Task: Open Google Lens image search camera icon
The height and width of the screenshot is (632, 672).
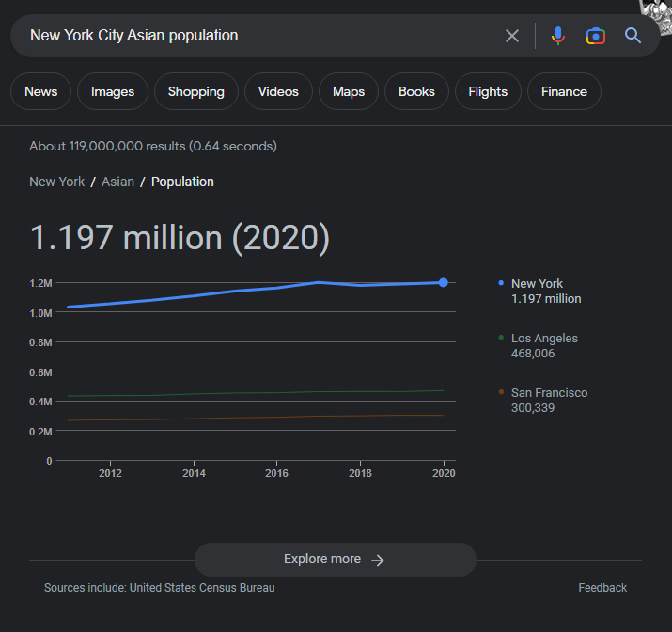Action: pyautogui.click(x=595, y=36)
